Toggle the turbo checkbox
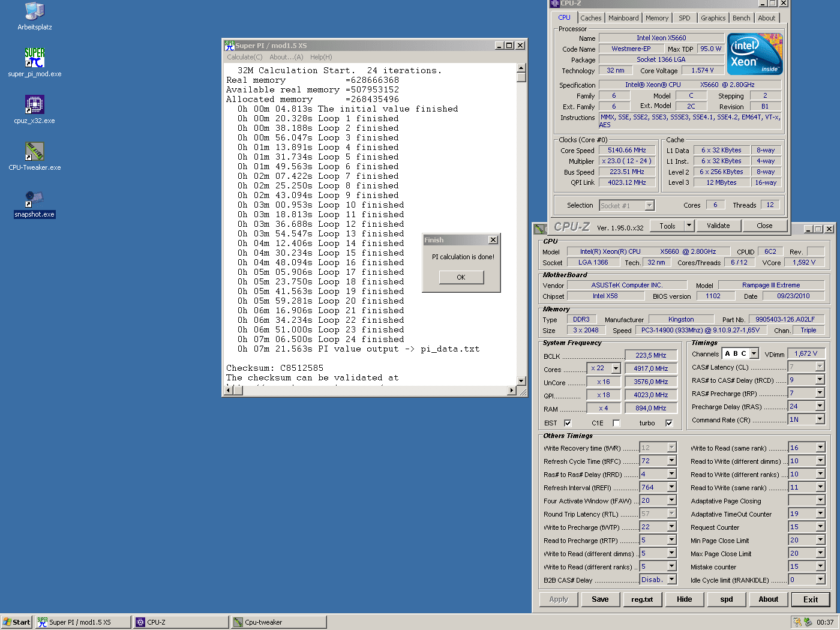The image size is (840, 630). [x=670, y=423]
